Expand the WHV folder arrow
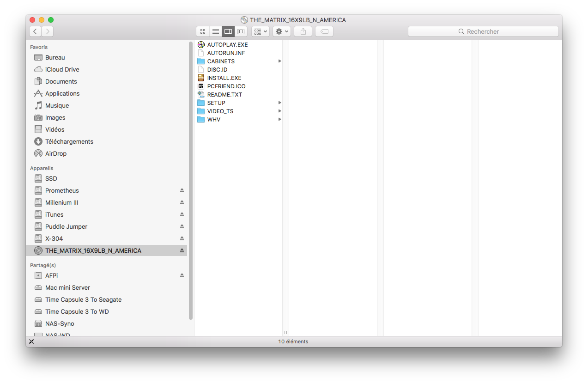This screenshot has height=384, width=588. click(279, 120)
